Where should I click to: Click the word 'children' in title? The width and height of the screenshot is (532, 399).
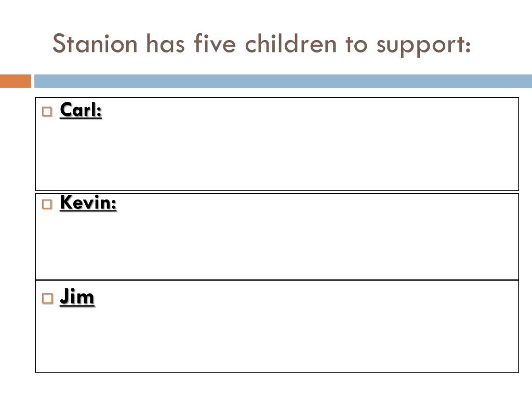[291, 44]
